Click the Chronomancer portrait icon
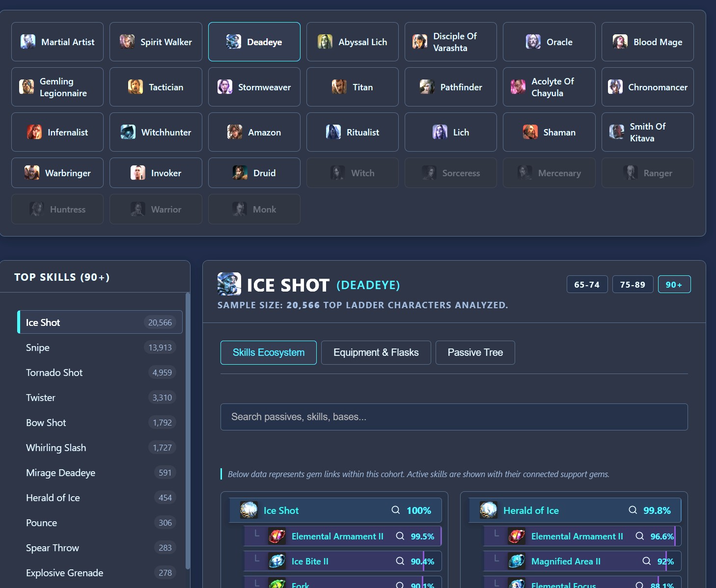The width and height of the screenshot is (716, 588). (615, 87)
